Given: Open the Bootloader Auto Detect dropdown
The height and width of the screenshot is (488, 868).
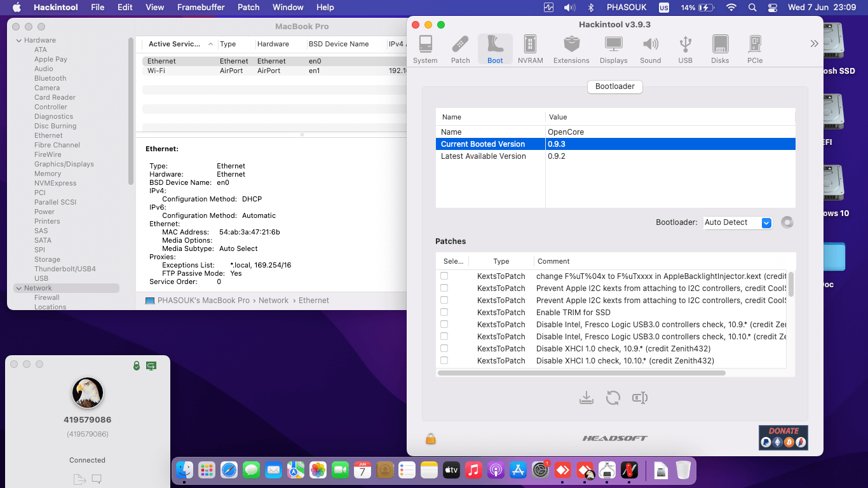Looking at the screenshot, I should coord(766,222).
